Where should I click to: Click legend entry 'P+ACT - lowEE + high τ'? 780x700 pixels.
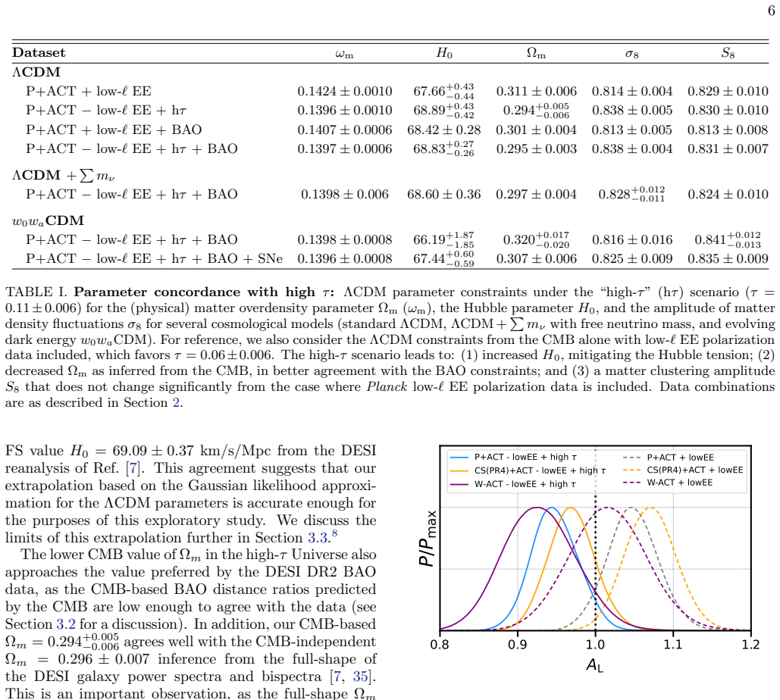click(x=525, y=457)
